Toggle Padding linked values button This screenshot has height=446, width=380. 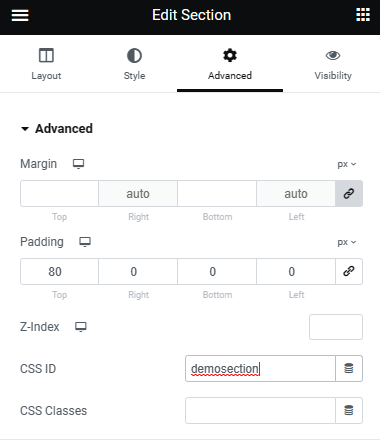(x=349, y=271)
